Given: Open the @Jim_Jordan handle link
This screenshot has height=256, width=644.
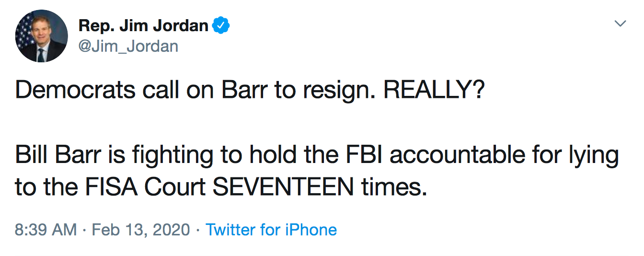Looking at the screenshot, I should pos(128,46).
